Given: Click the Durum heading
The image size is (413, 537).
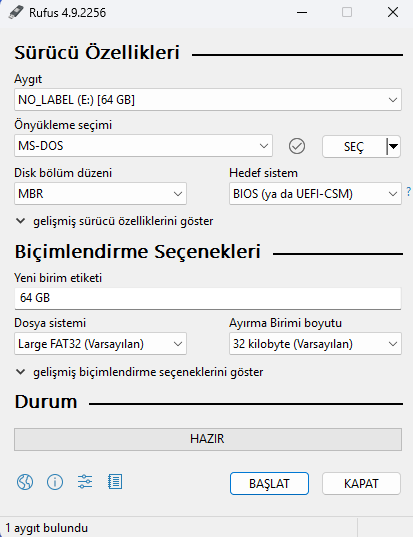Looking at the screenshot, I should 46,402.
